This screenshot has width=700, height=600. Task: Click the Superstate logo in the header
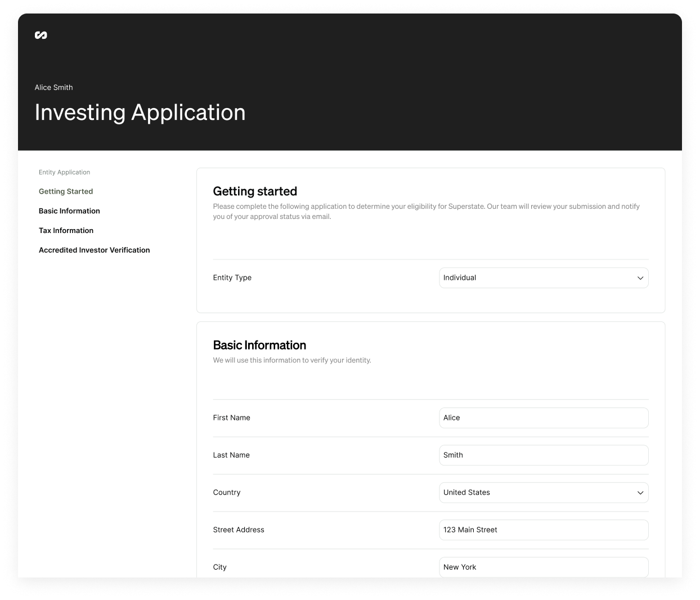(x=41, y=35)
